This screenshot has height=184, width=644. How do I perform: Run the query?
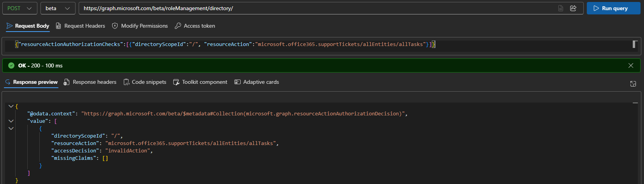pos(613,8)
